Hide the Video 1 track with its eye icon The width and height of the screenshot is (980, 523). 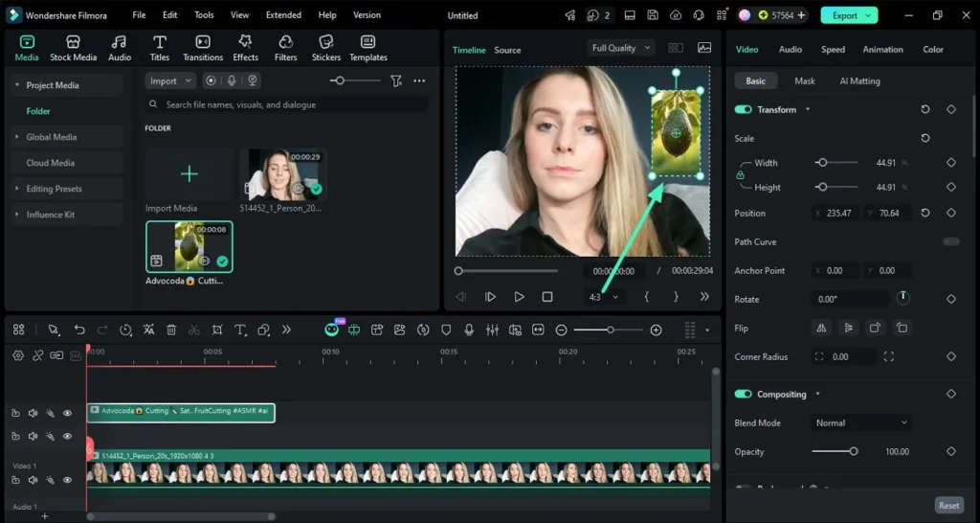68,480
